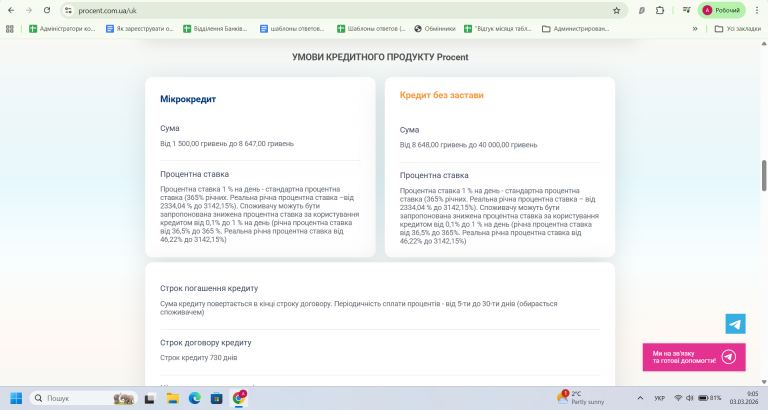The width and height of the screenshot is (768, 410).
Task: Click 'Строк кредиту 730 днів' text
Action: click(x=198, y=358)
